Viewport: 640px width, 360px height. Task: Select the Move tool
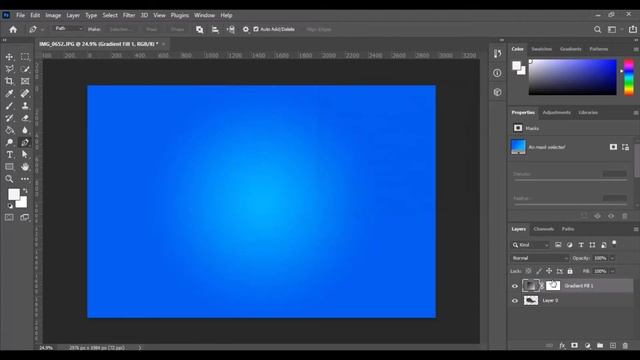pyautogui.click(x=9, y=57)
